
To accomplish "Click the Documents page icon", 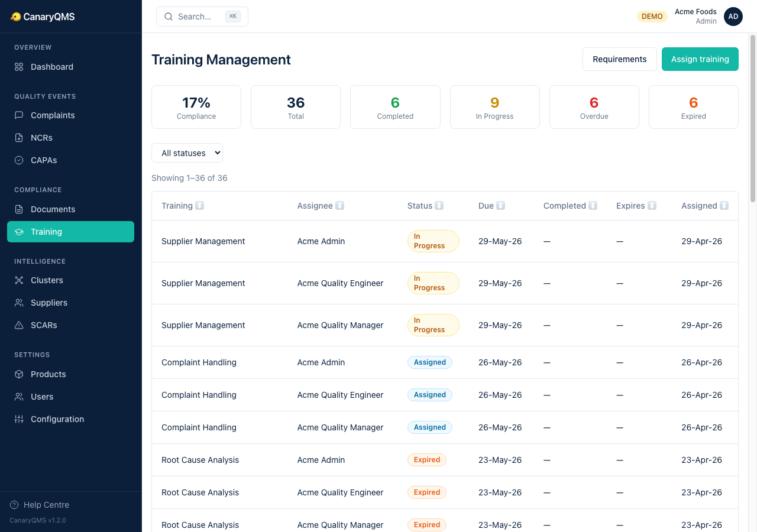I will [19, 209].
